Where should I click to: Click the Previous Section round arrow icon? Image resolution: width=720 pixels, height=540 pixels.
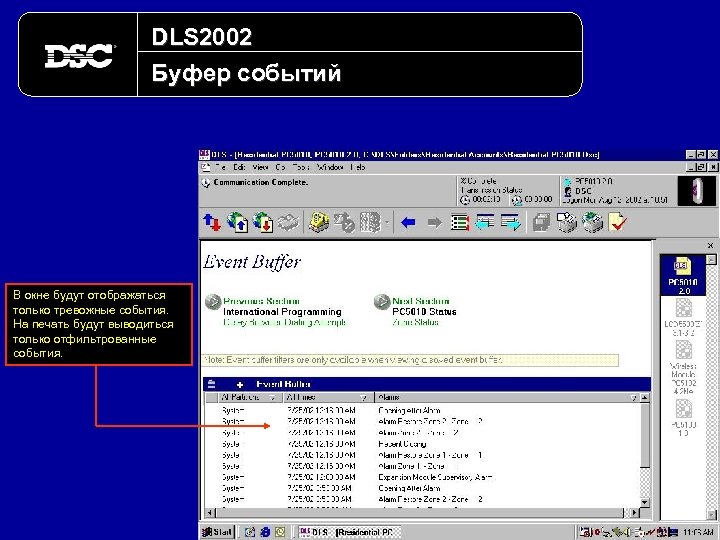pyautogui.click(x=213, y=303)
